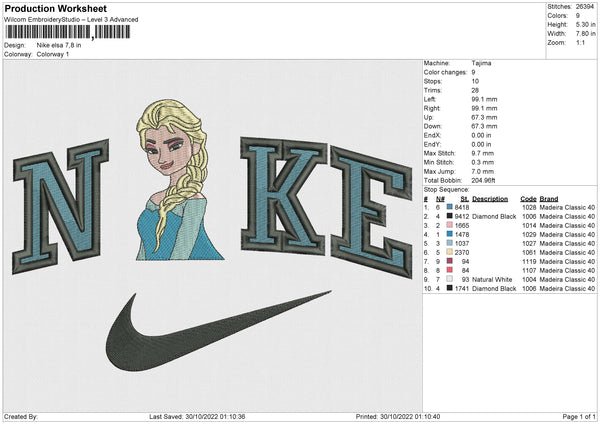Click thread code 1029
Viewport: 600px width, 424px height.
tap(529, 235)
